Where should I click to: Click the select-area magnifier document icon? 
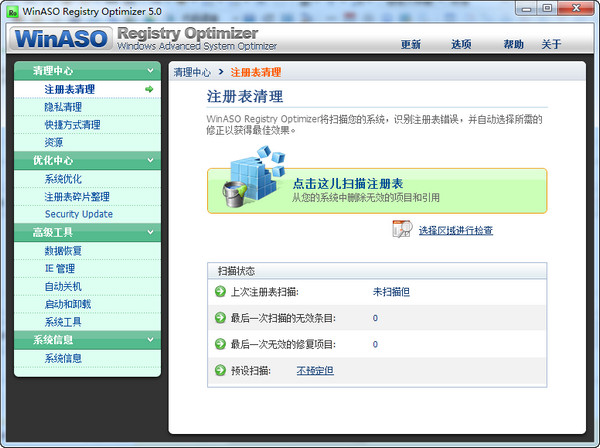(402, 230)
